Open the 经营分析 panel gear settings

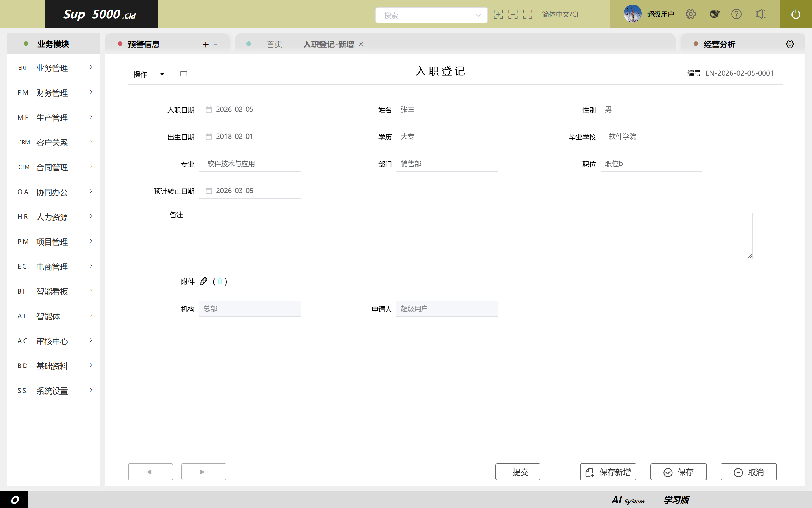click(790, 44)
